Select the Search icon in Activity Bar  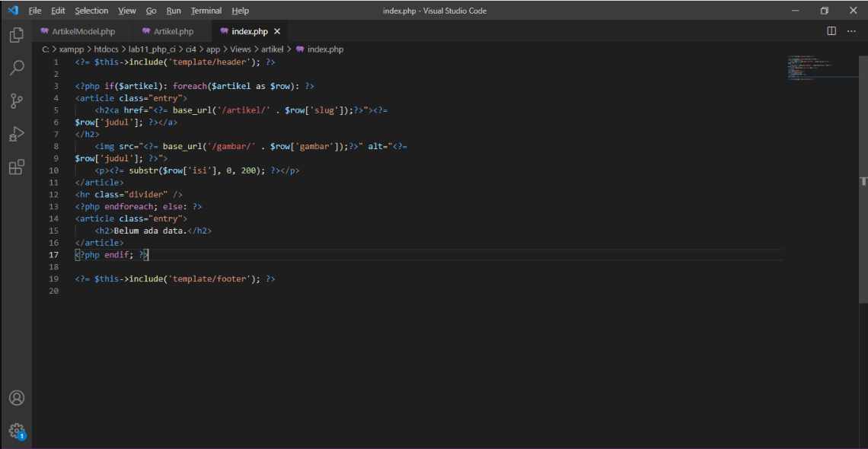17,68
